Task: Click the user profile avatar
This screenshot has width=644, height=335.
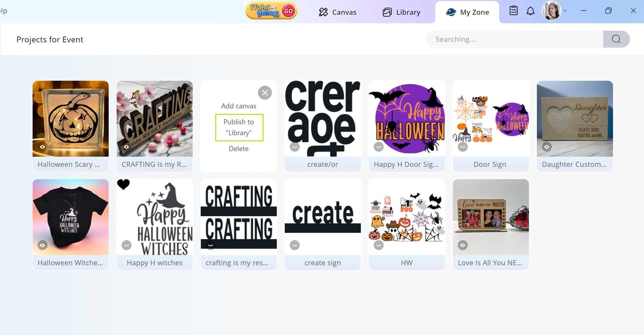Action: 551,11
